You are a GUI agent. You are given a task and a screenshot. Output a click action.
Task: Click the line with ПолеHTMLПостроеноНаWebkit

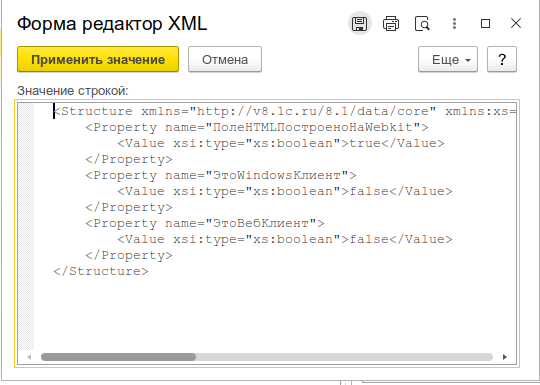(x=257, y=127)
